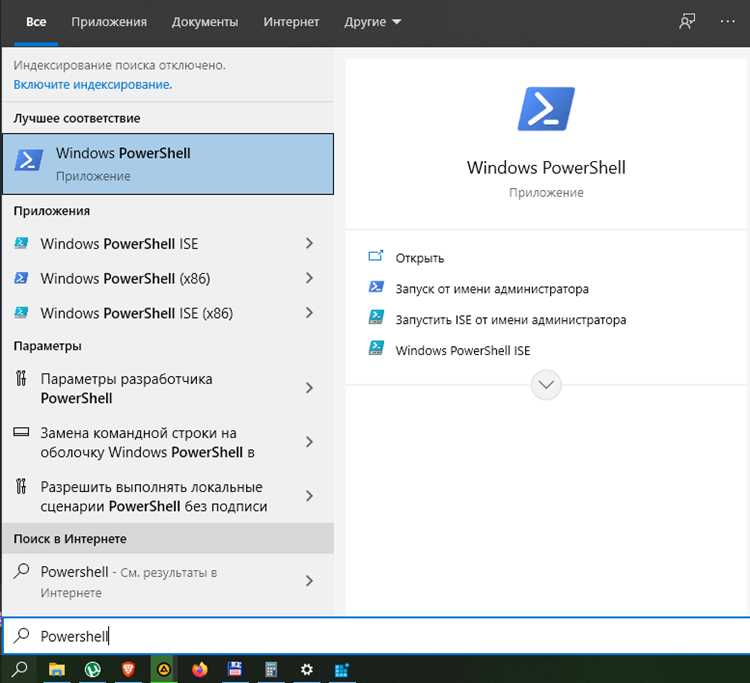Viewport: 750px width, 683px height.
Task: Click the Windows PowerShell ISE (x86) icon
Action: pyautogui.click(x=21, y=313)
